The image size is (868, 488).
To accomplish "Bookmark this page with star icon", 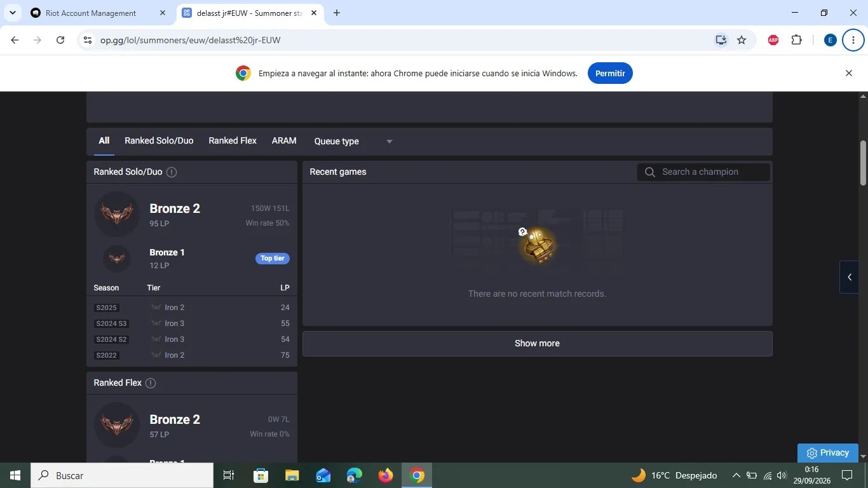I will click(x=742, y=40).
